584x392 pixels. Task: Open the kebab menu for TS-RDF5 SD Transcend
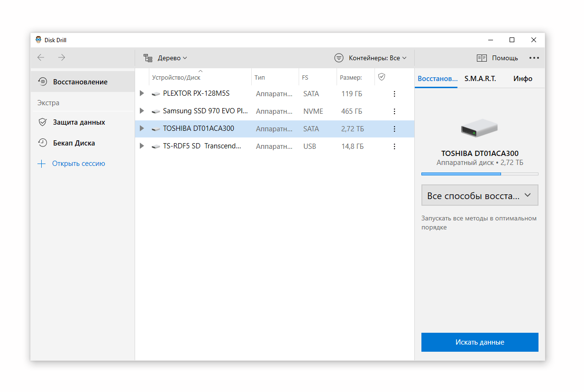[x=394, y=146]
